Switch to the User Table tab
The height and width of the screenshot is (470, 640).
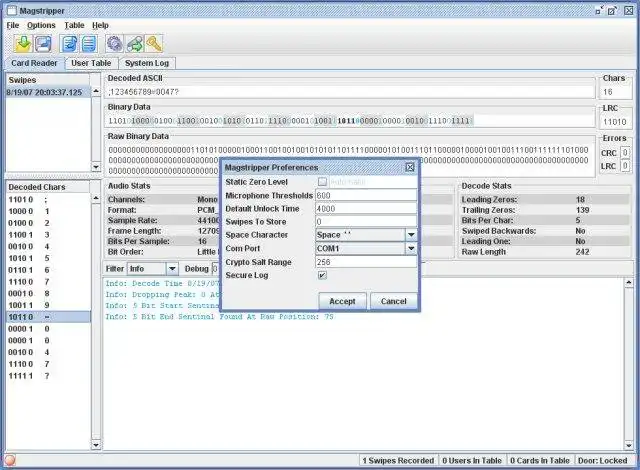point(91,63)
